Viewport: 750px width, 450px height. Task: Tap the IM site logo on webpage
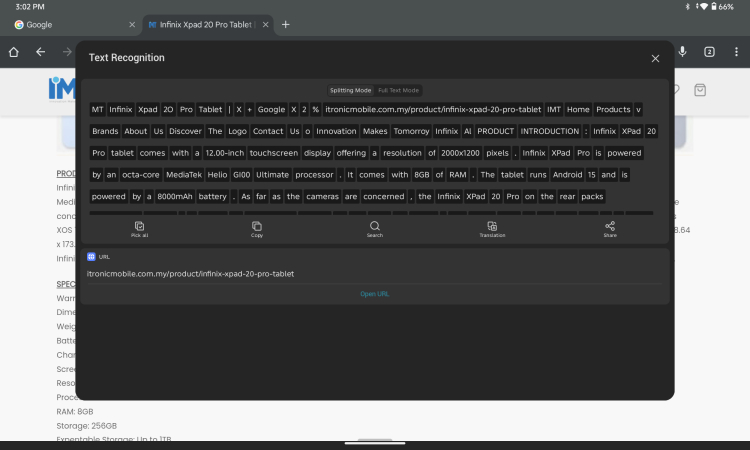[62, 90]
